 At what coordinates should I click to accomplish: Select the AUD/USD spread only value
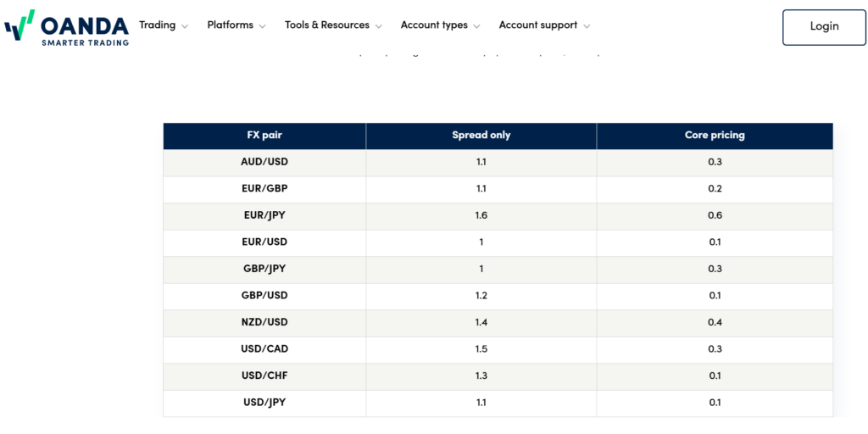tap(481, 163)
